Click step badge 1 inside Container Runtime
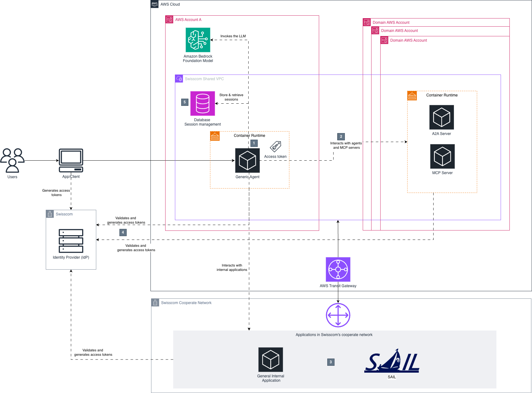Viewport: 532px width, 393px height. pos(254,143)
